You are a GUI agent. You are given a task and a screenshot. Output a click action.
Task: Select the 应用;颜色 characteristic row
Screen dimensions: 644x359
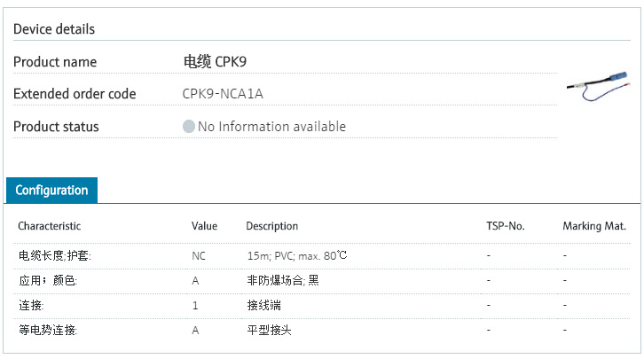click(x=48, y=280)
